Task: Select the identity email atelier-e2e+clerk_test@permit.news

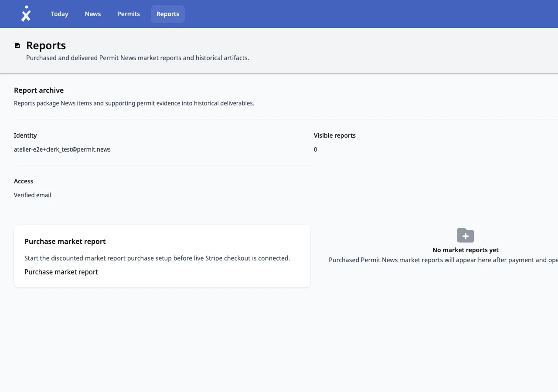Action: tap(62, 149)
